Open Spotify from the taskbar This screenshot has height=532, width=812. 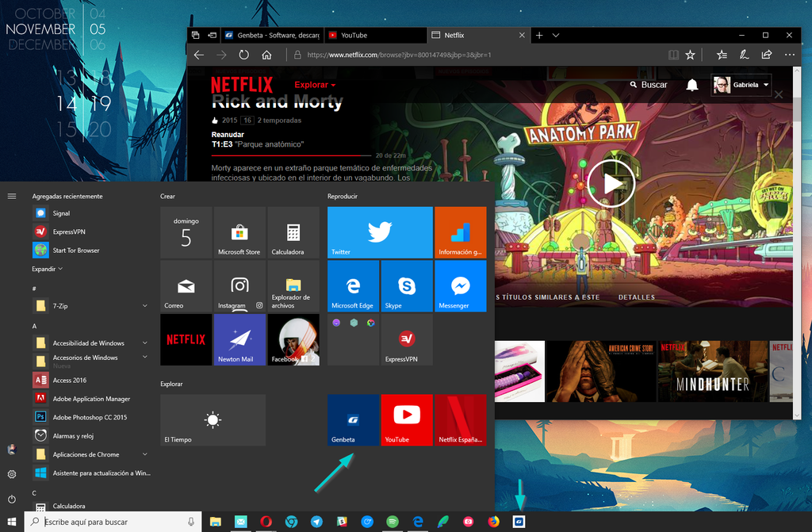392,522
